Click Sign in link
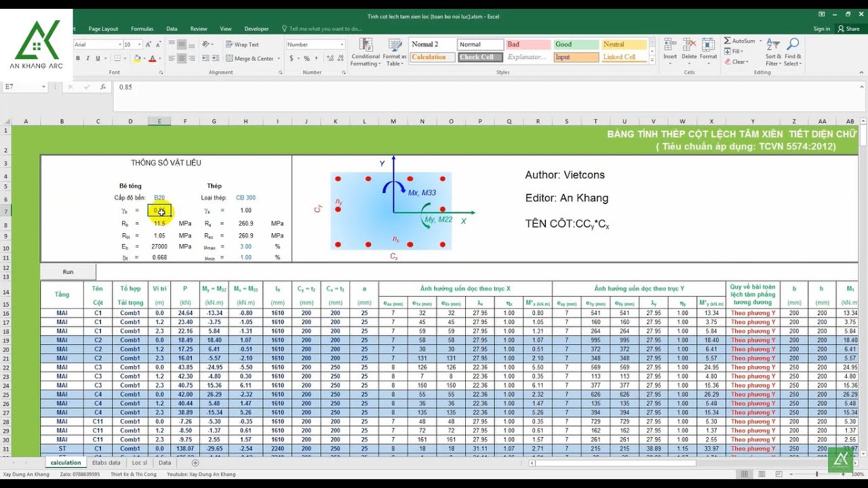The image size is (868, 488). [821, 28]
